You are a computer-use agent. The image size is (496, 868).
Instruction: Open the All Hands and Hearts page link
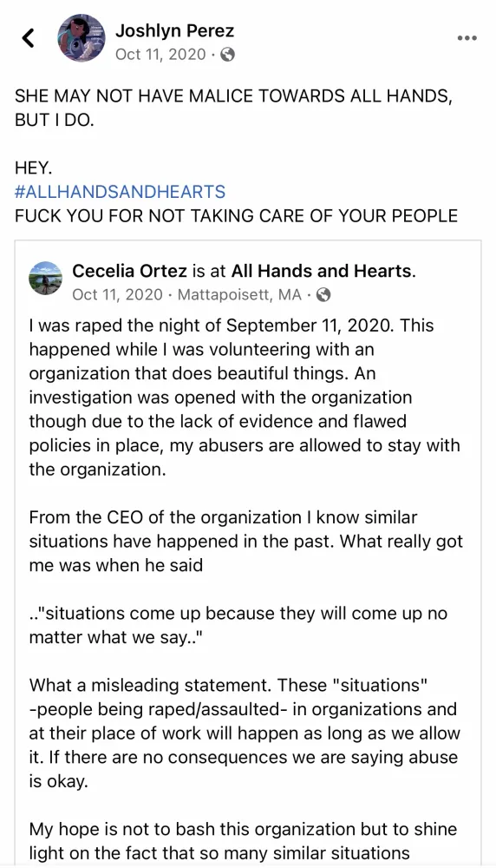323,271
